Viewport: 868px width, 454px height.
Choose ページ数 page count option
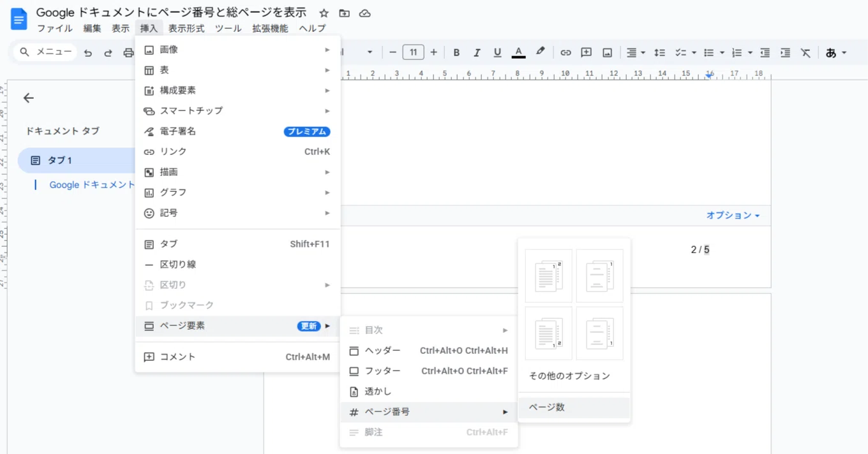point(574,407)
